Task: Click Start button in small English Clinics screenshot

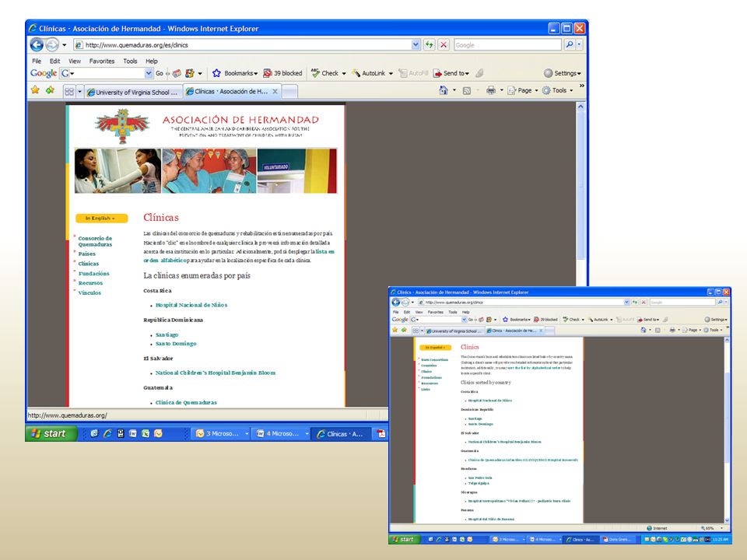Action: [x=405, y=539]
